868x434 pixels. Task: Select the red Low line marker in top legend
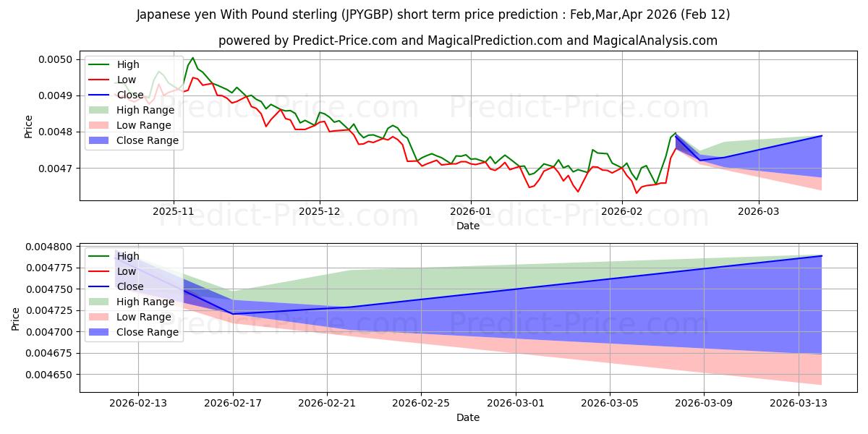[101, 80]
